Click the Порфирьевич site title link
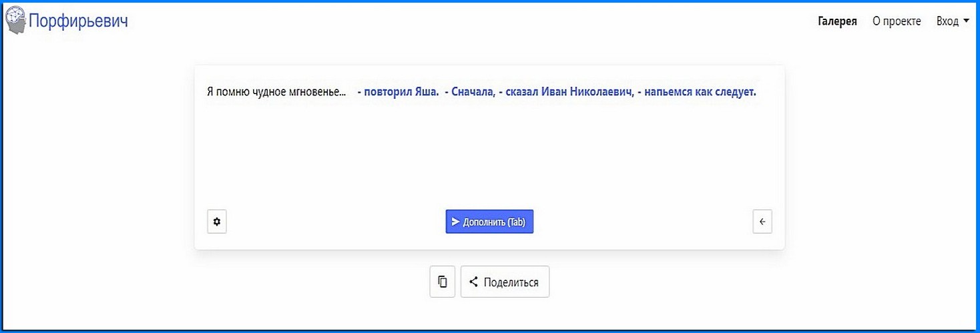 point(78,21)
